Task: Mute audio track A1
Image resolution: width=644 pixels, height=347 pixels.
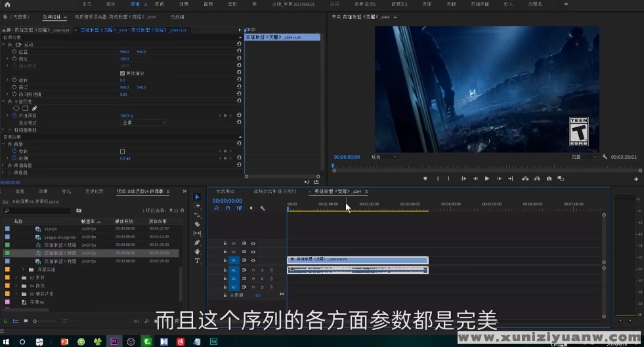Action: (253, 270)
